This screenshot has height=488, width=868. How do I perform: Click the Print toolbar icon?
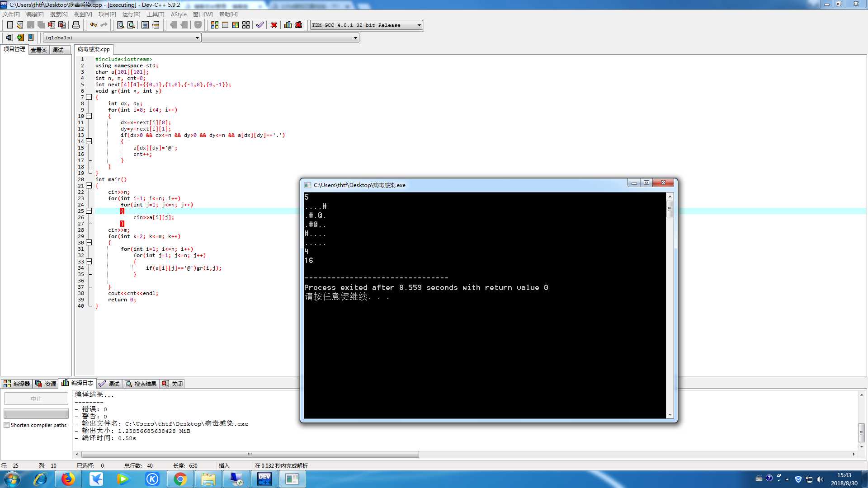point(76,25)
